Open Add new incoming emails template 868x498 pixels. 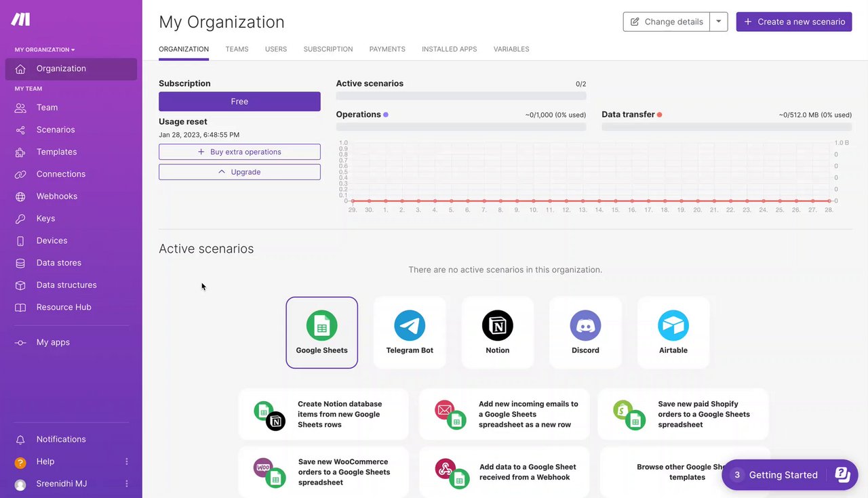(x=505, y=414)
